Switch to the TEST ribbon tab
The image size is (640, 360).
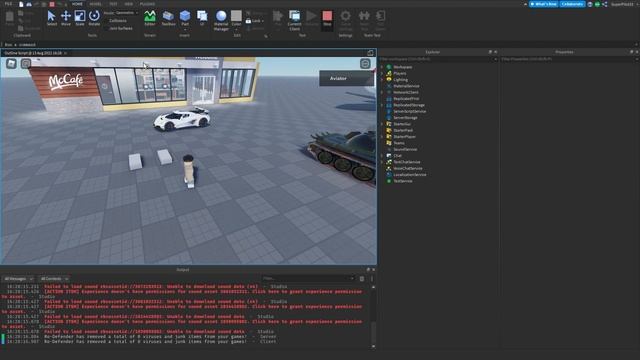click(113, 4)
